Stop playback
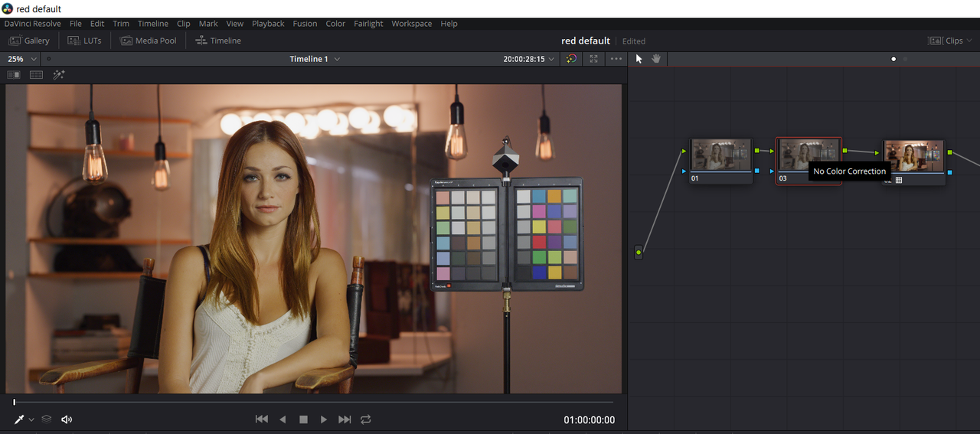 click(x=303, y=419)
